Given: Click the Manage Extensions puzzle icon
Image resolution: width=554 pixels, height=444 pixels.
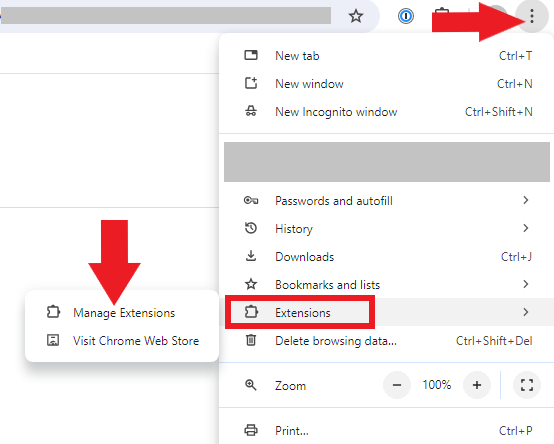Looking at the screenshot, I should [x=53, y=312].
